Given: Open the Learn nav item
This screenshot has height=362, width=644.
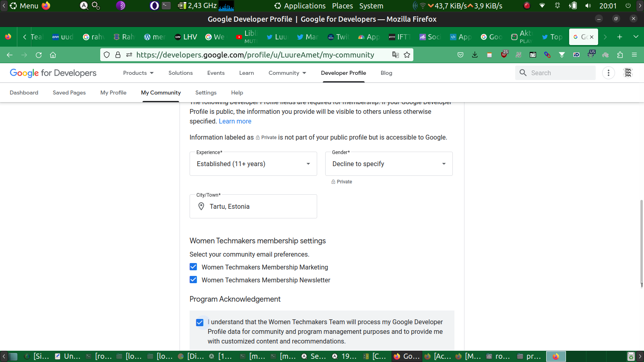Looking at the screenshot, I should click(x=246, y=73).
